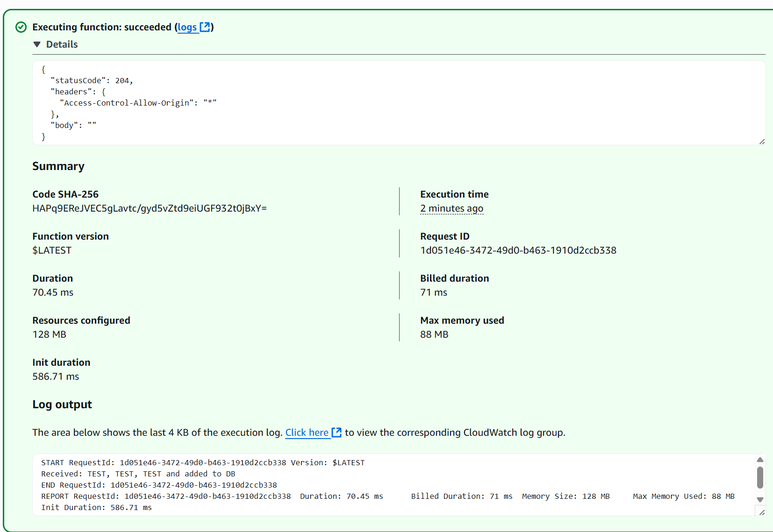Open the execution logs link
The image size is (773, 532).
tap(187, 27)
